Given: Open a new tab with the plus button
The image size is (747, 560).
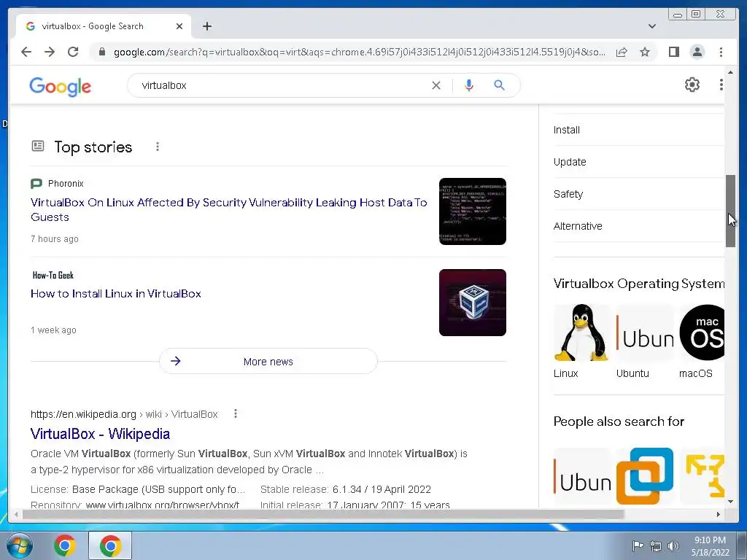Looking at the screenshot, I should click(206, 26).
